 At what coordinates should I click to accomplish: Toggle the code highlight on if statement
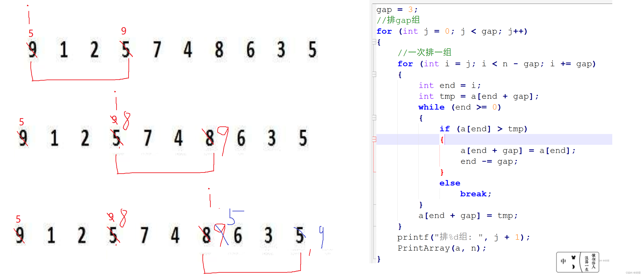click(x=374, y=140)
